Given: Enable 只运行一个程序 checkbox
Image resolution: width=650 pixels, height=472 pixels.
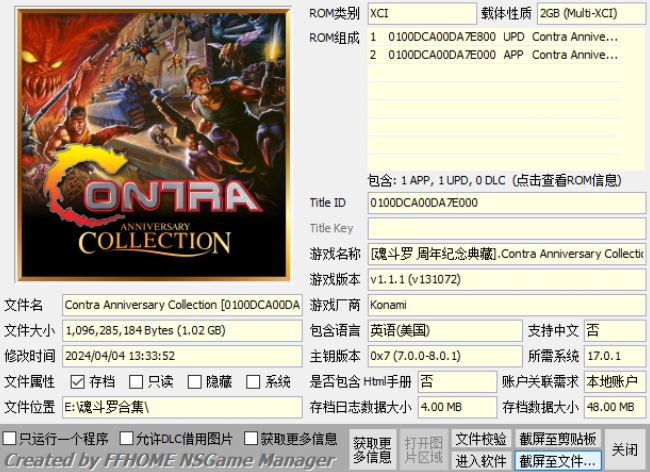Looking at the screenshot, I should coord(10,438).
